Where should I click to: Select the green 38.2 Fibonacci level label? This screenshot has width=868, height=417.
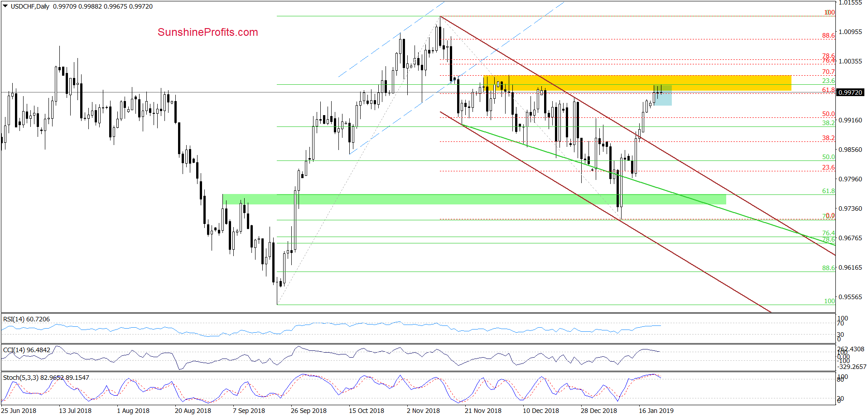click(x=829, y=123)
